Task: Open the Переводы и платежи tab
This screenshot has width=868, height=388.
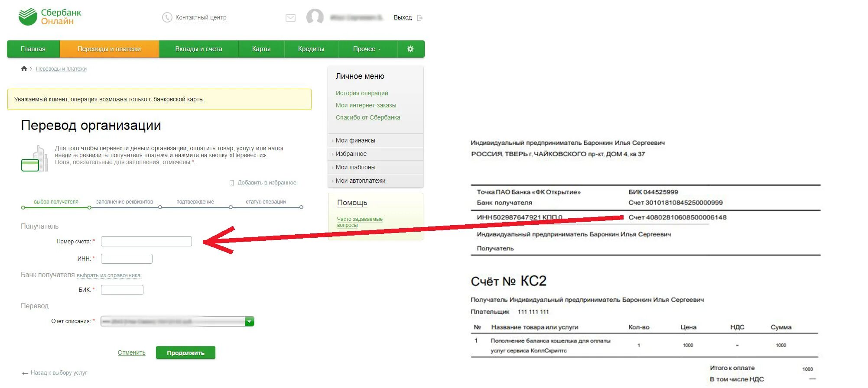Action: tap(109, 49)
